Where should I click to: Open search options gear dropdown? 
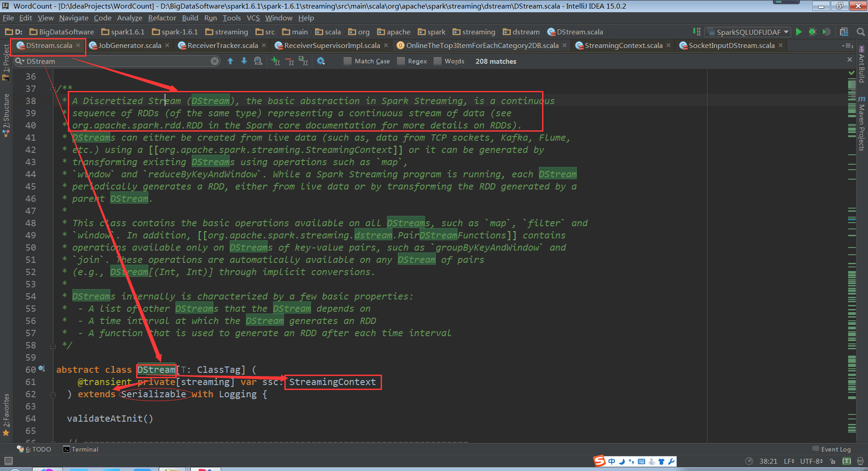click(321, 61)
